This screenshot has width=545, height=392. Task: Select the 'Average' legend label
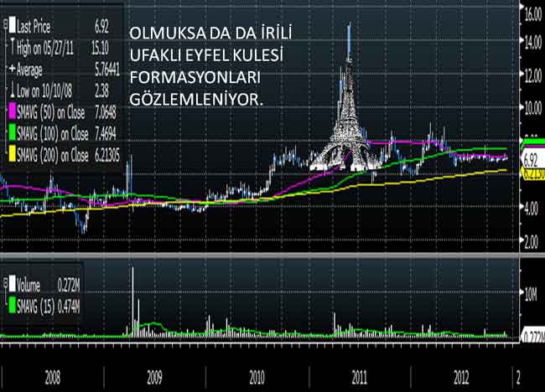pos(29,70)
